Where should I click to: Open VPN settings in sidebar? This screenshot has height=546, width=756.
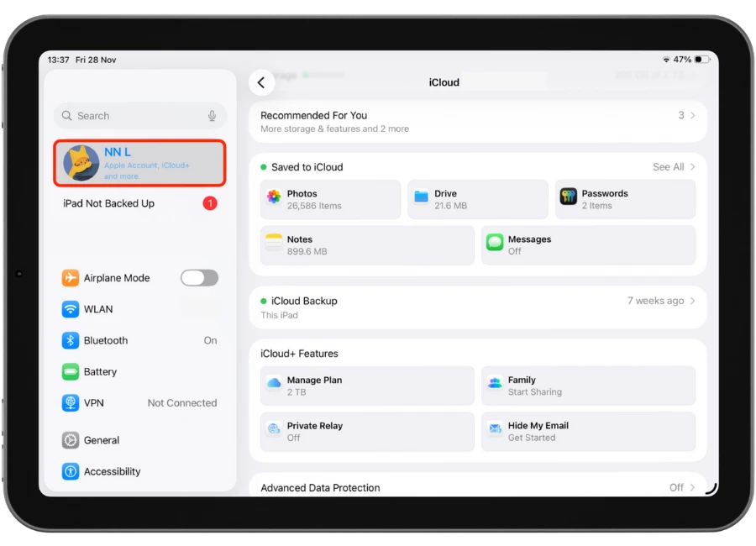coord(94,403)
